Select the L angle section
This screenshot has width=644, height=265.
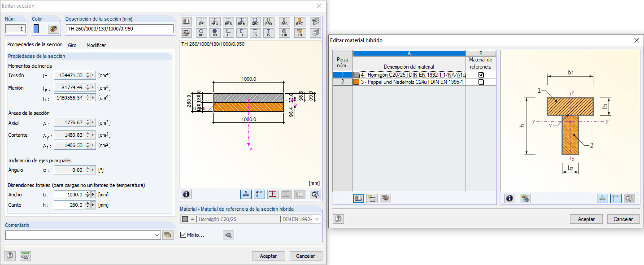coord(228,33)
